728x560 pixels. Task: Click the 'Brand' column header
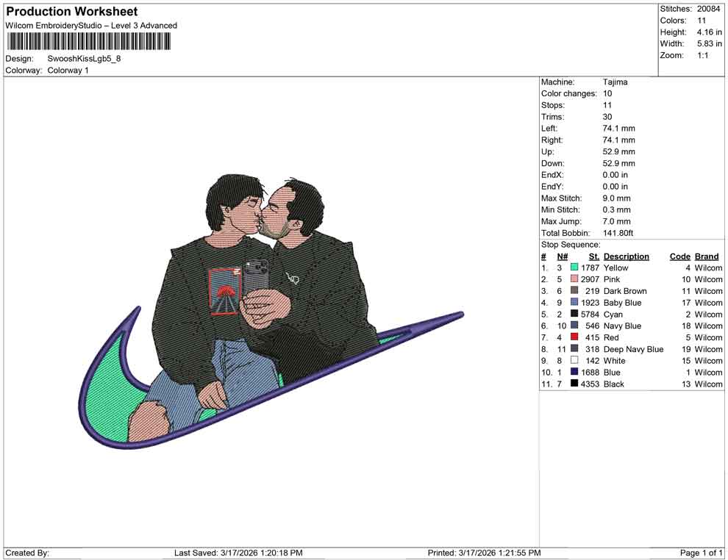[707, 256]
